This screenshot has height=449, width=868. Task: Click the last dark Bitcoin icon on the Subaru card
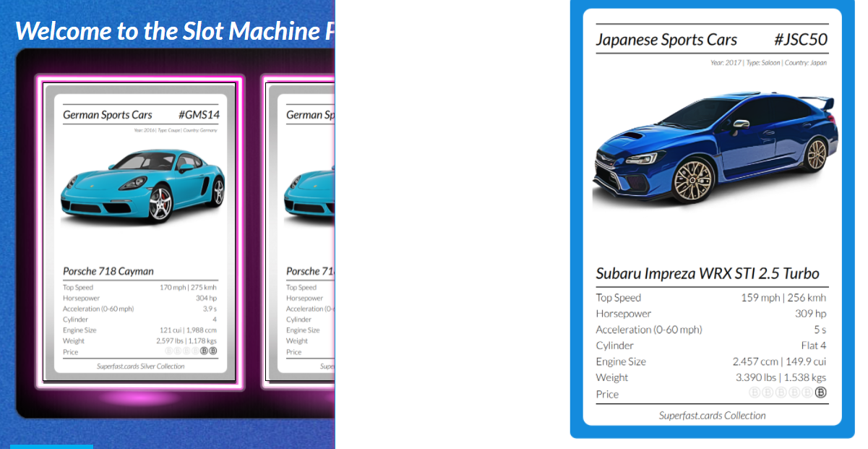click(820, 393)
